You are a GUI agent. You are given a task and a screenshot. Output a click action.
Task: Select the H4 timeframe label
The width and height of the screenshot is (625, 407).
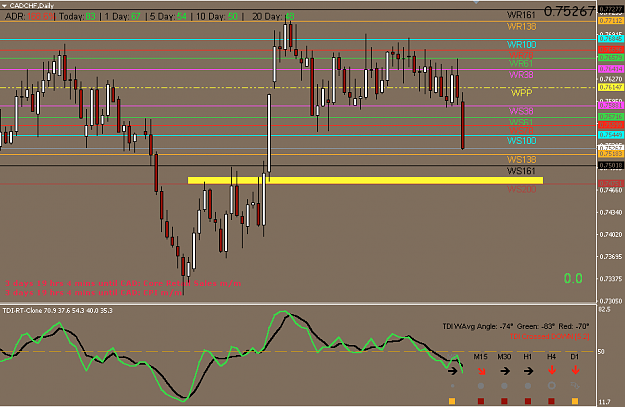point(551,357)
